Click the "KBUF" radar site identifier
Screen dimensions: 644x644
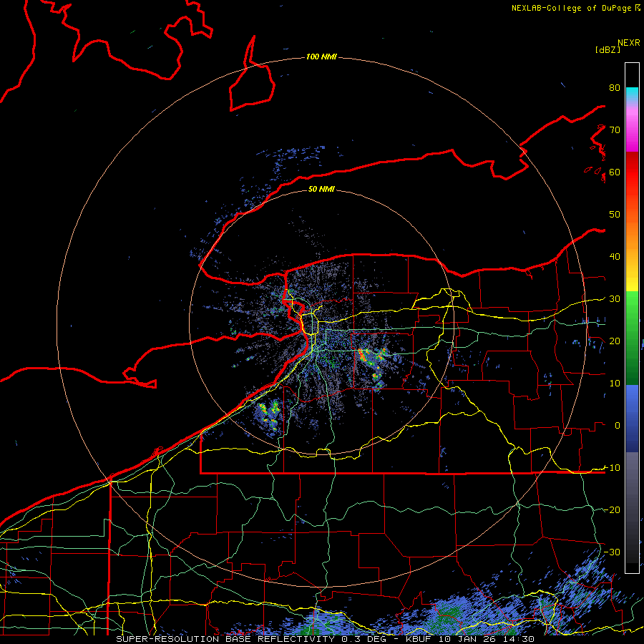click(x=420, y=639)
